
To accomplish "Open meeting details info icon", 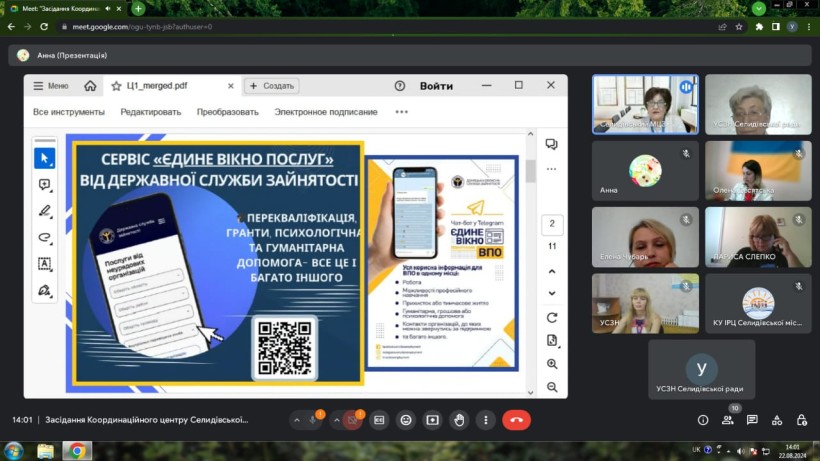I will (x=703, y=420).
